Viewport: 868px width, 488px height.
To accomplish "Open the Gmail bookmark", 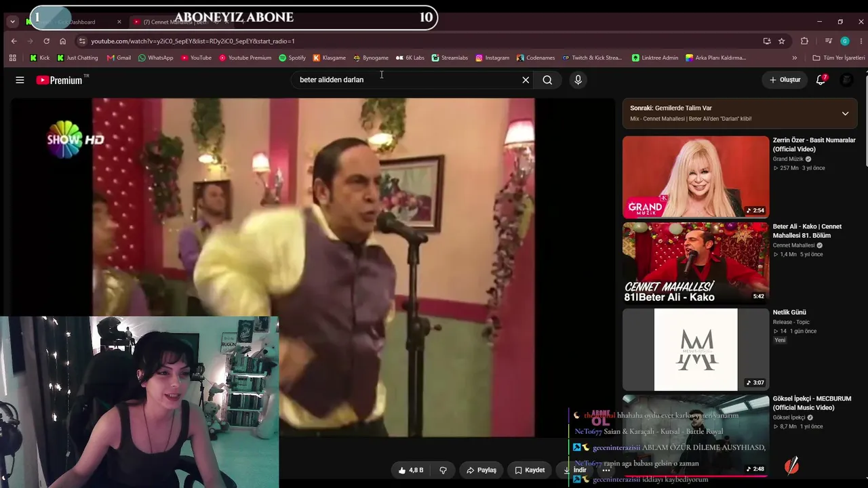I will (118, 58).
